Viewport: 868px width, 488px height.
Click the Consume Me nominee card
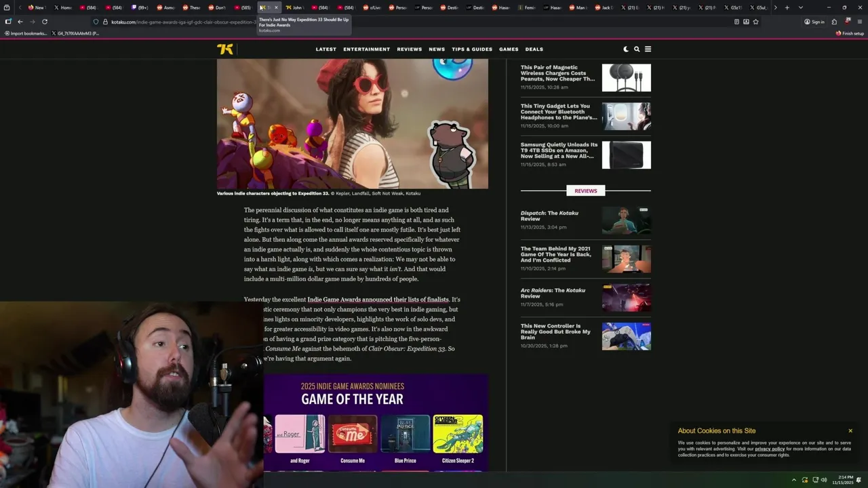pyautogui.click(x=353, y=439)
